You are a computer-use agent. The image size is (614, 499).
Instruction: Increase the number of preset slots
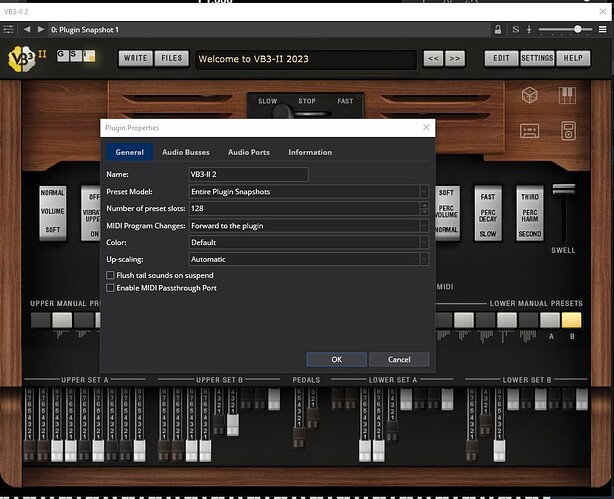pos(424,205)
